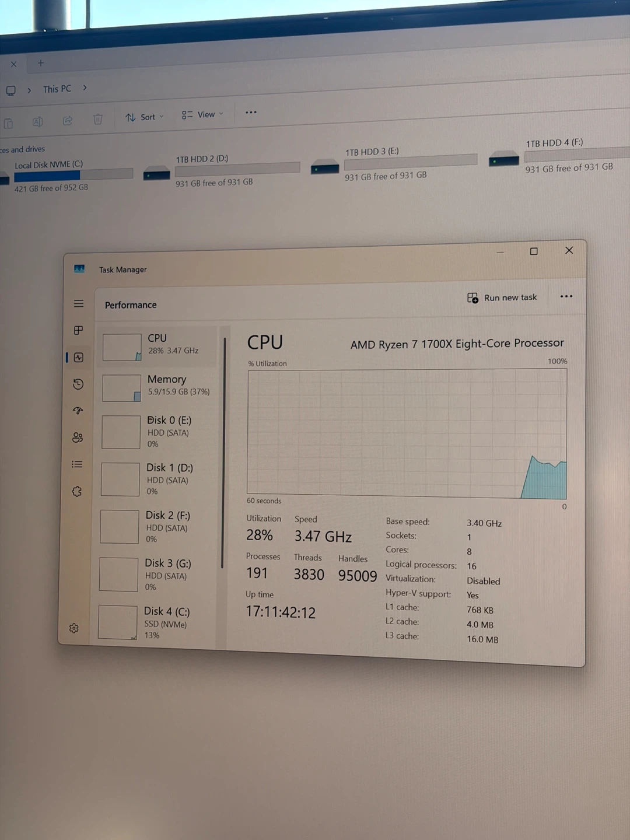This screenshot has height=840, width=630.
Task: Open the App history sidebar icon
Action: (x=78, y=384)
